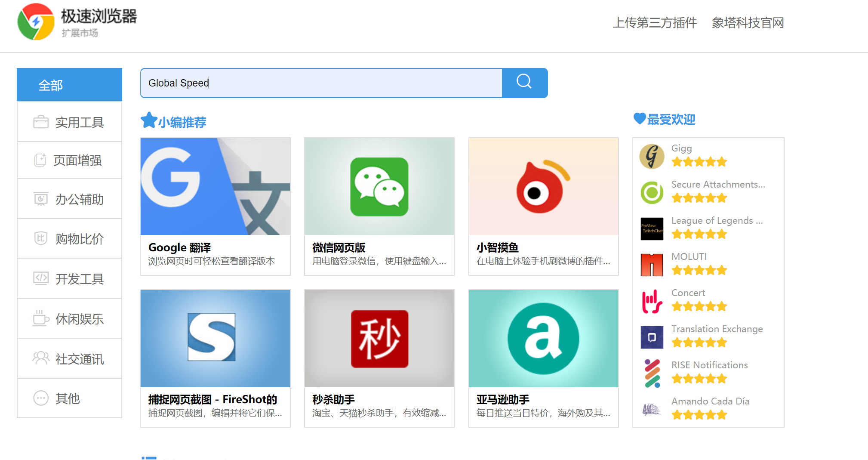Click the 微信网页版 title
Image resolution: width=868 pixels, height=460 pixels.
point(339,247)
